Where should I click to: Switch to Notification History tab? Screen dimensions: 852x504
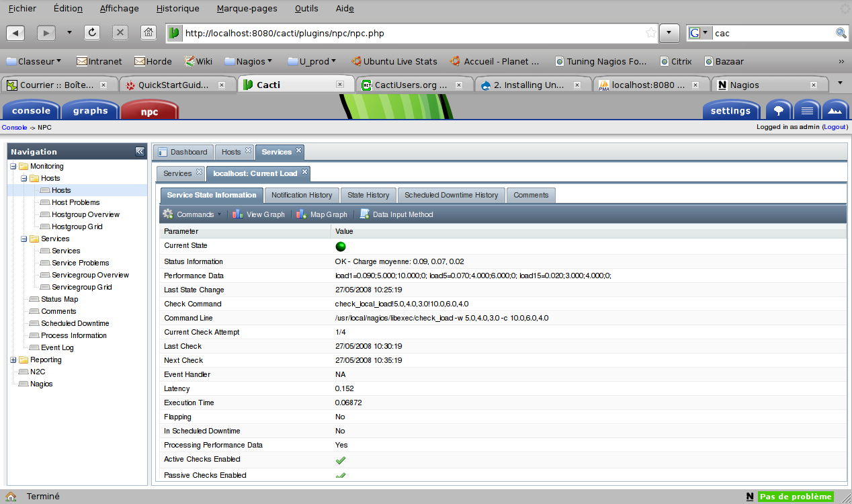click(302, 195)
